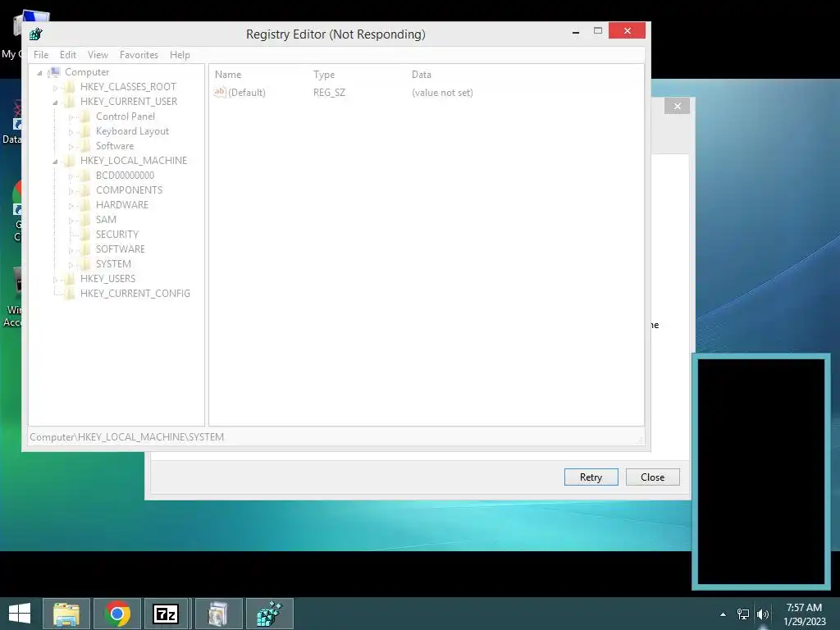Expand the BCD00000000 key arrow
Image resolution: width=840 pixels, height=630 pixels.
[x=71, y=176]
